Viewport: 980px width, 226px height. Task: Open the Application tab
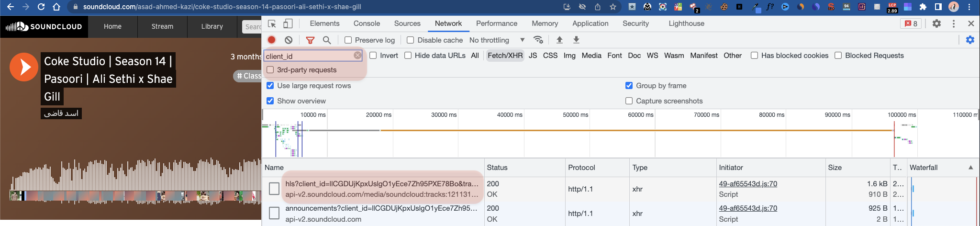[590, 23]
